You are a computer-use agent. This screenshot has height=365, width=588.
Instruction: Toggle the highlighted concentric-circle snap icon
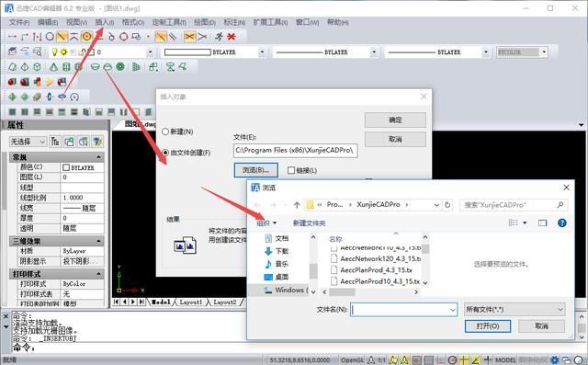(x=86, y=37)
